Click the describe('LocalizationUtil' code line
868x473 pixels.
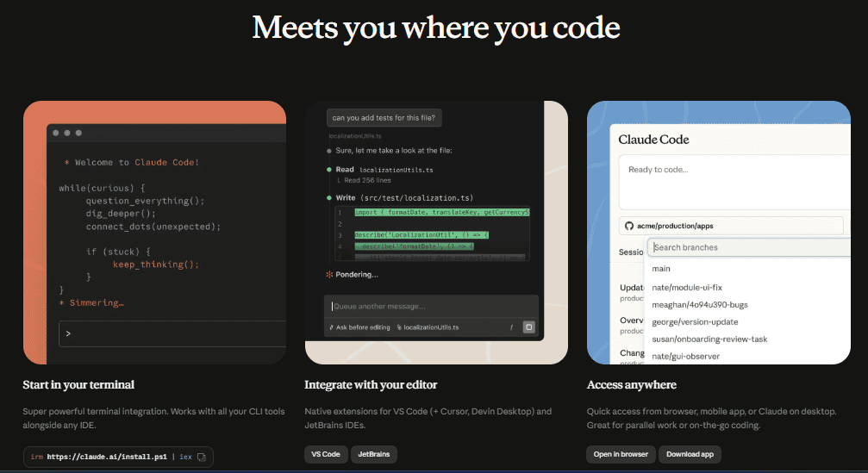pos(422,235)
